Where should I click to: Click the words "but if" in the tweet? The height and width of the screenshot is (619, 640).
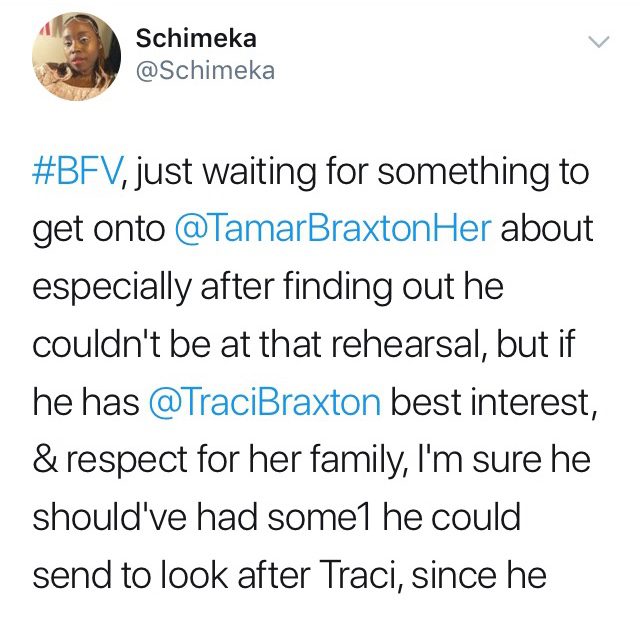pyautogui.click(x=536, y=344)
